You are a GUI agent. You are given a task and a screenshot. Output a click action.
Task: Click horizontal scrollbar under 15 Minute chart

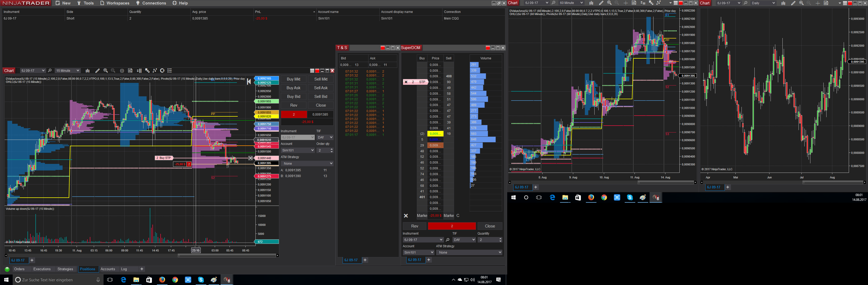[227, 255]
